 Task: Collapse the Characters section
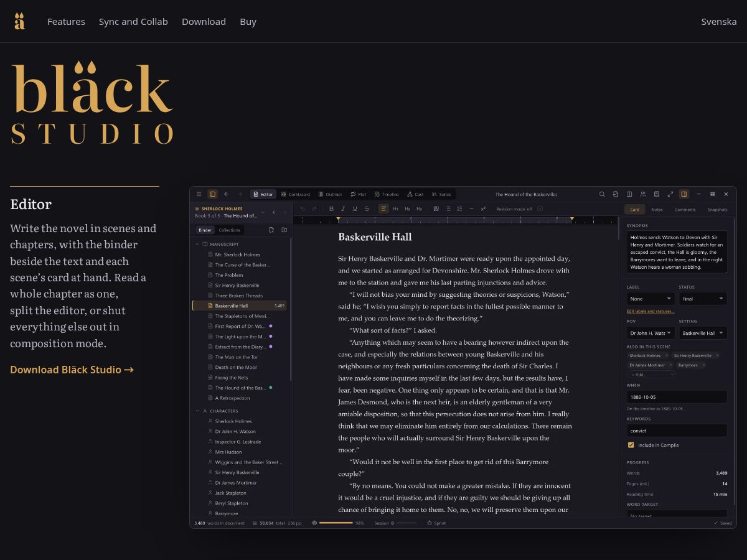click(198, 411)
